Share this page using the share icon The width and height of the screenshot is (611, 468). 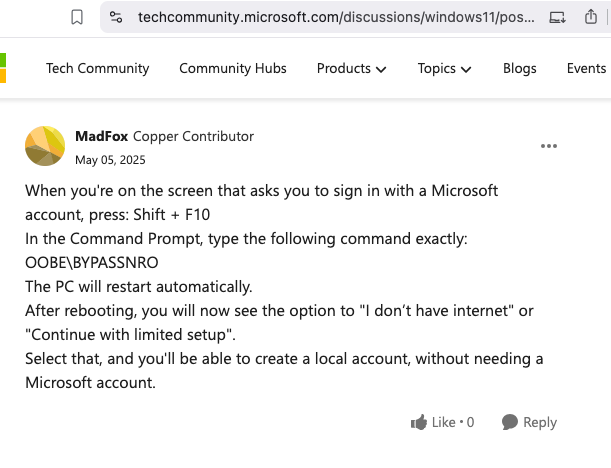pos(591,17)
